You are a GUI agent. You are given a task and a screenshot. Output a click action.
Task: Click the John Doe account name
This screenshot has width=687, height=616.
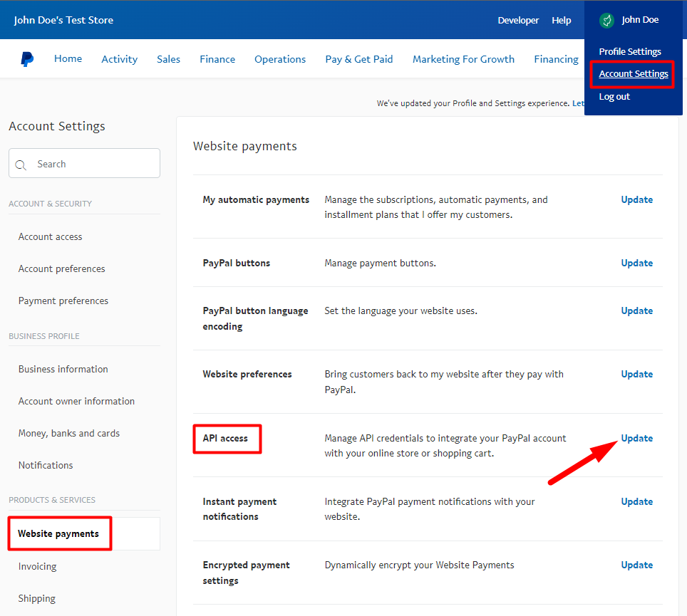(640, 20)
